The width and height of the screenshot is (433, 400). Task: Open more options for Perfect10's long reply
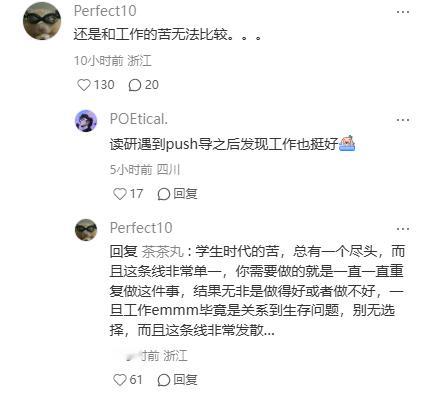(x=403, y=229)
